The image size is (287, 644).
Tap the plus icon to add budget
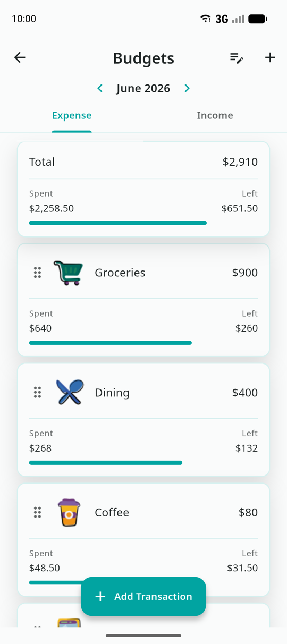[x=270, y=57]
